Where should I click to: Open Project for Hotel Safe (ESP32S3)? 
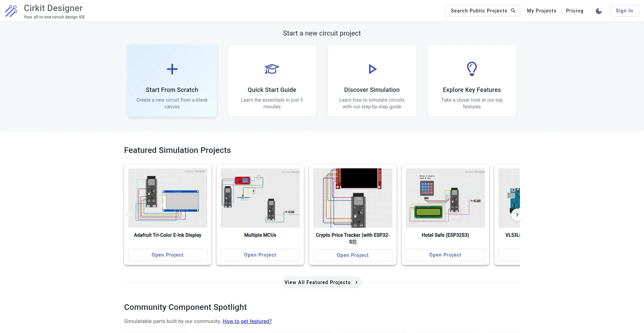[x=445, y=255]
